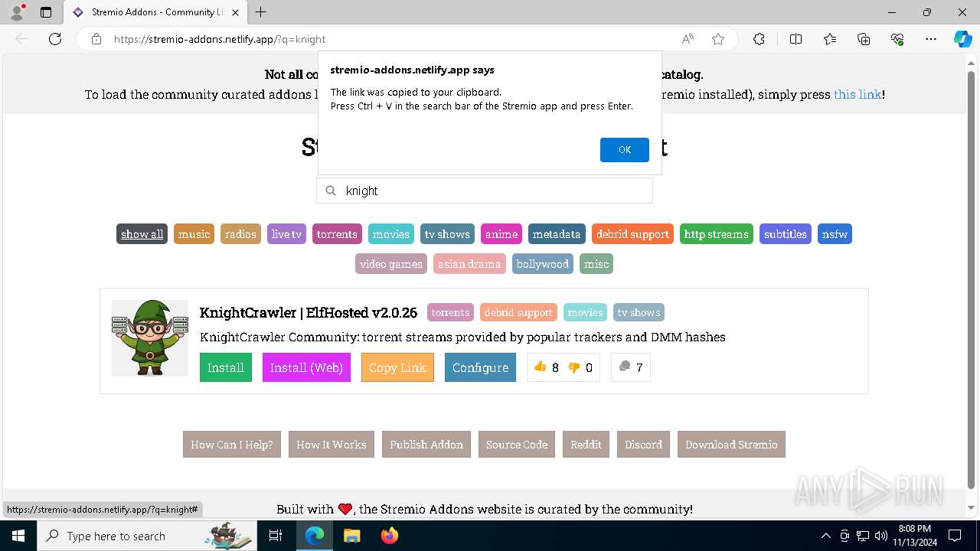The height and width of the screenshot is (551, 980).
Task: Choose Install (Web) for KnightCrawler
Action: tap(306, 367)
